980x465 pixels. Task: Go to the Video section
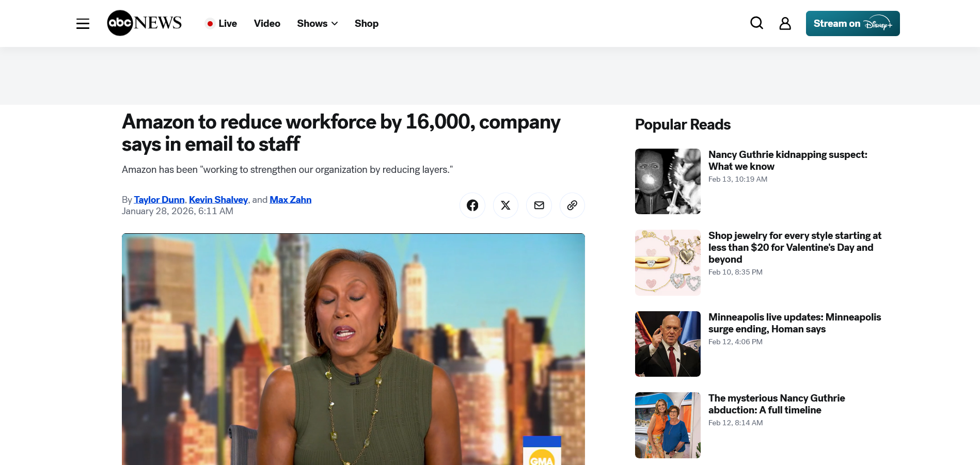pos(267,24)
